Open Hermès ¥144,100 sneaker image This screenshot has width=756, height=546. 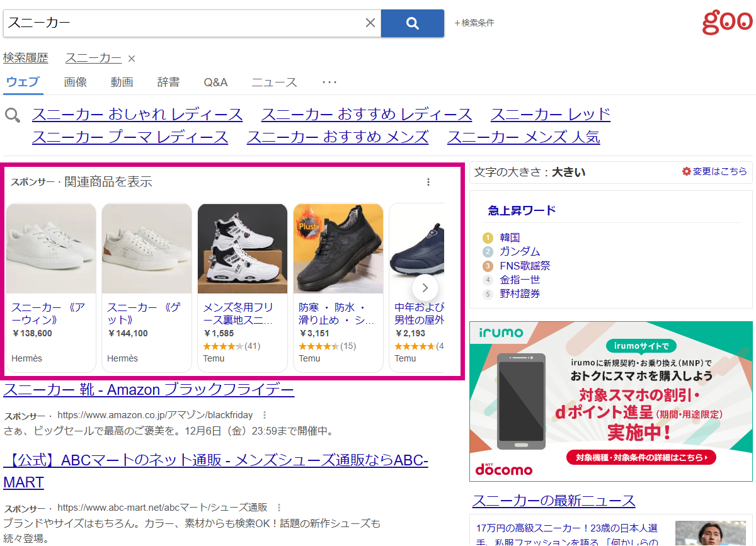[x=147, y=248]
